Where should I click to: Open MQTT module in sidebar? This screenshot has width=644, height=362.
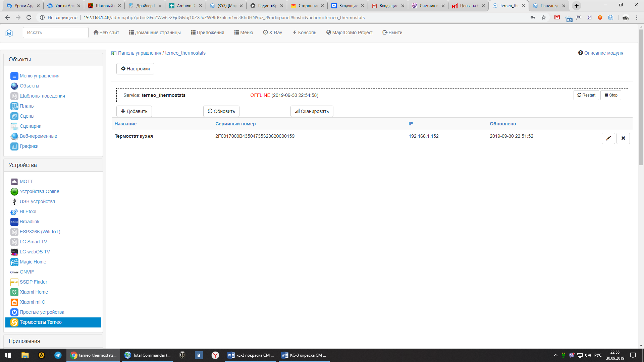pyautogui.click(x=26, y=181)
